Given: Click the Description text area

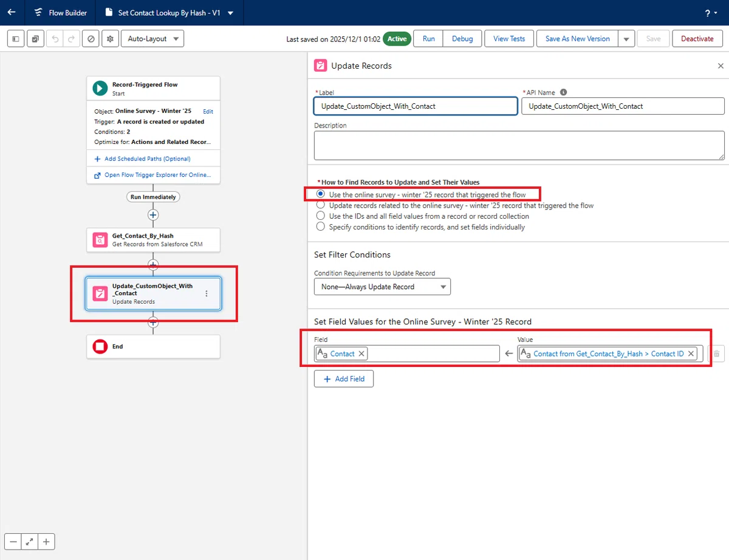Looking at the screenshot, I should click(x=519, y=145).
